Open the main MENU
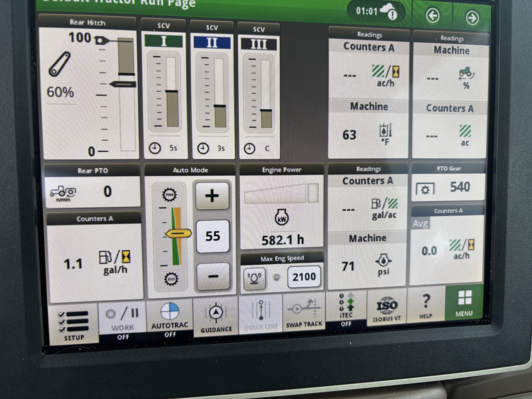The height and width of the screenshot is (399, 532). click(x=464, y=303)
